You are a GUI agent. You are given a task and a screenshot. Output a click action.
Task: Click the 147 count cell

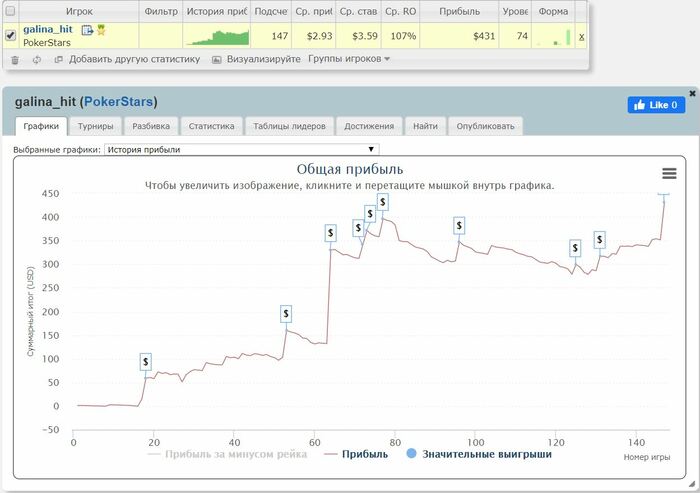click(x=271, y=36)
